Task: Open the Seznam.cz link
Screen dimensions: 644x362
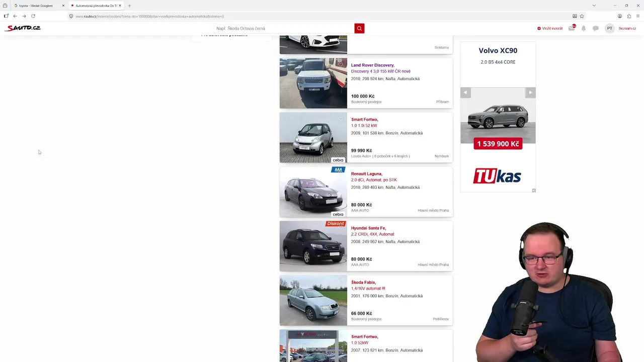Action: click(x=627, y=29)
